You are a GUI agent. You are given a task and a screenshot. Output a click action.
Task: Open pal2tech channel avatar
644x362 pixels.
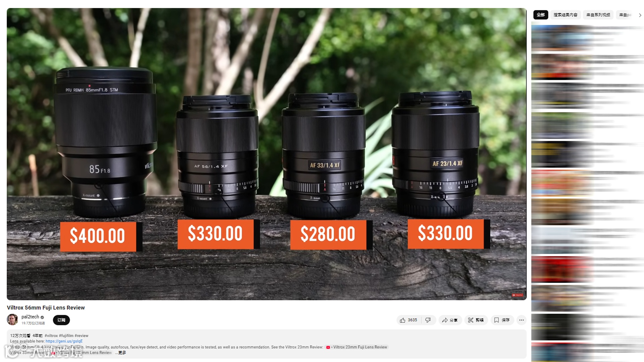coord(12,319)
